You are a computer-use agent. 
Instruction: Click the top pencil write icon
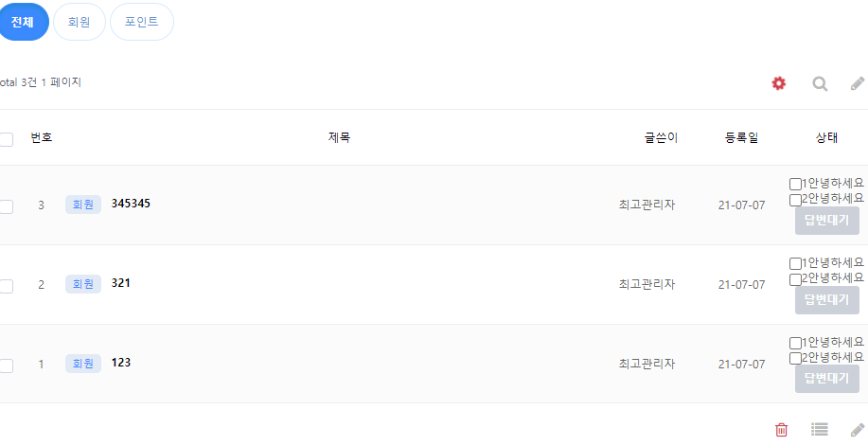[x=858, y=83]
